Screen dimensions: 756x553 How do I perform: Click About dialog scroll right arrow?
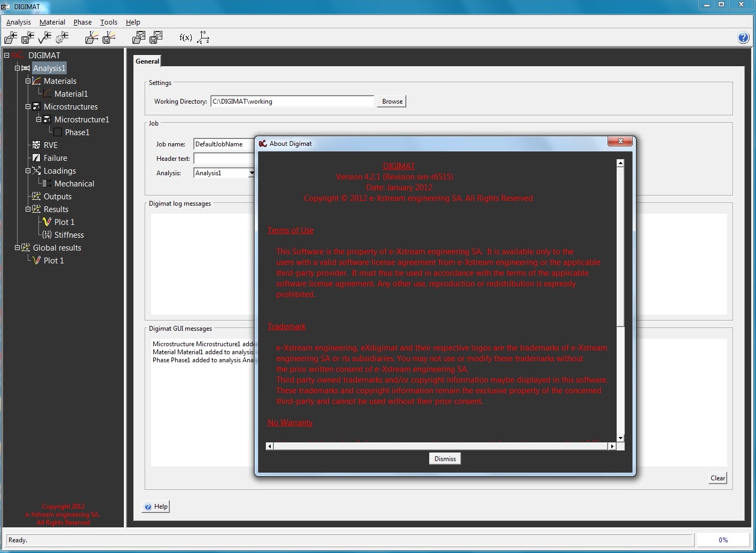tap(612, 446)
